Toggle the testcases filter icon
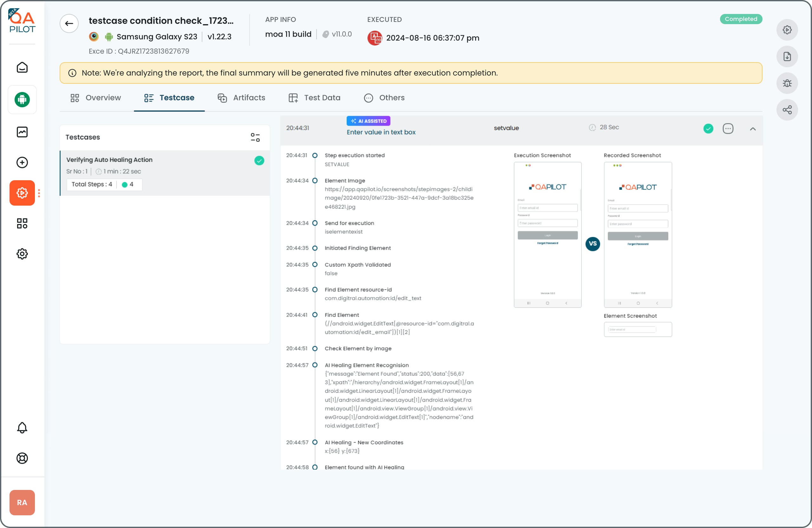The width and height of the screenshot is (812, 528). 255,137
